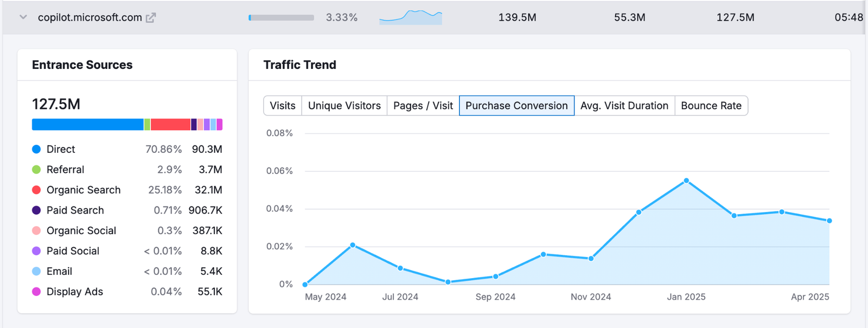Click the Nov 2024 data point on the chart
This screenshot has height=328, width=868.
591,259
